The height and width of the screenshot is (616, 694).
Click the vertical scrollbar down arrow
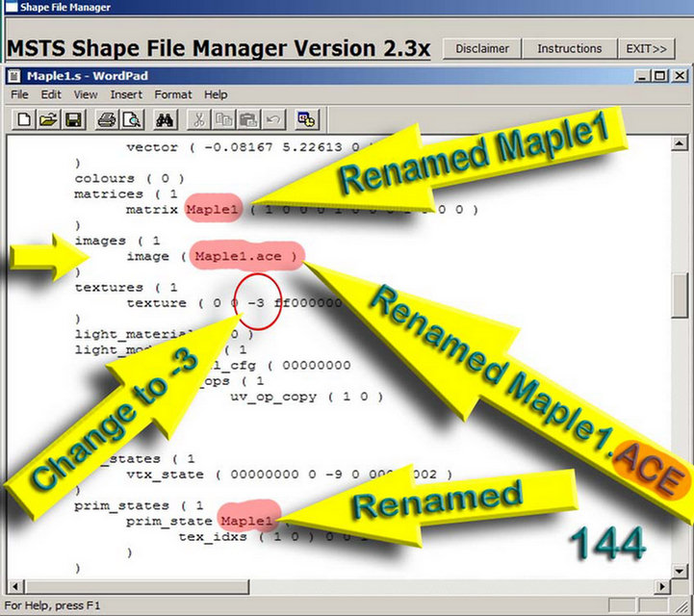tap(680, 571)
